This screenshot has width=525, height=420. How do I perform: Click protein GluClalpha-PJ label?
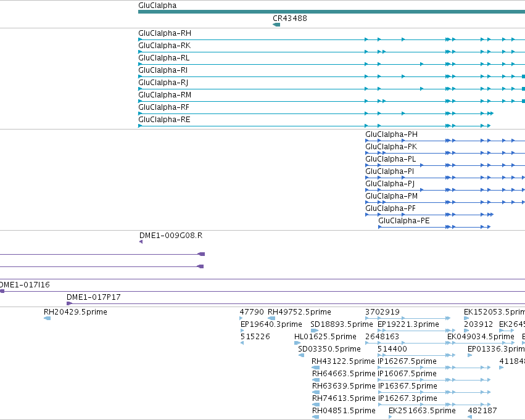click(390, 184)
